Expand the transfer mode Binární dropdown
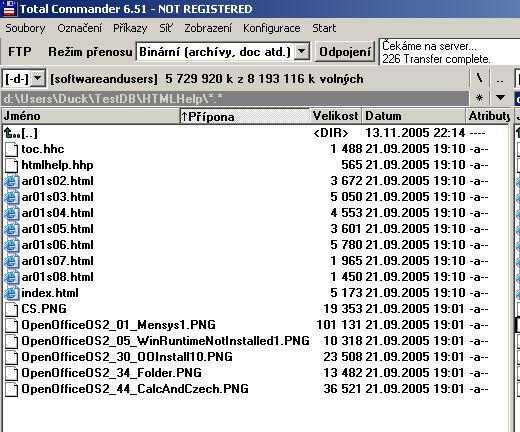The width and height of the screenshot is (520, 432). pyautogui.click(x=302, y=52)
